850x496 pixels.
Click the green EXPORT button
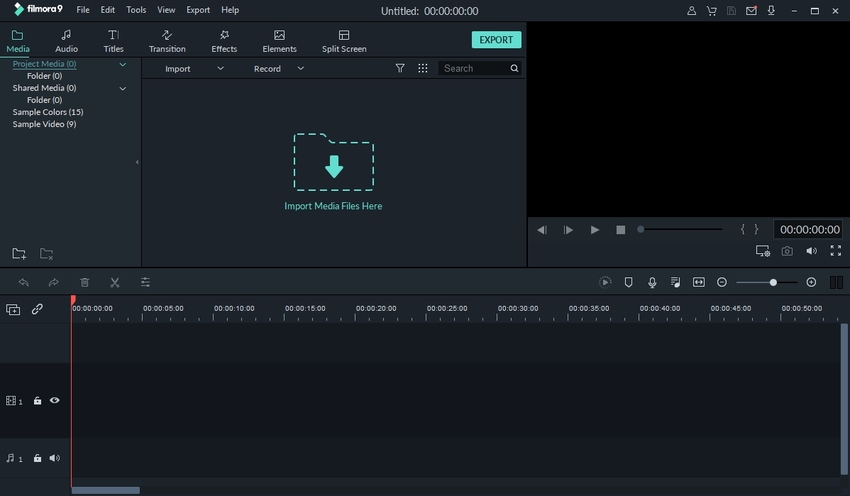[495, 40]
